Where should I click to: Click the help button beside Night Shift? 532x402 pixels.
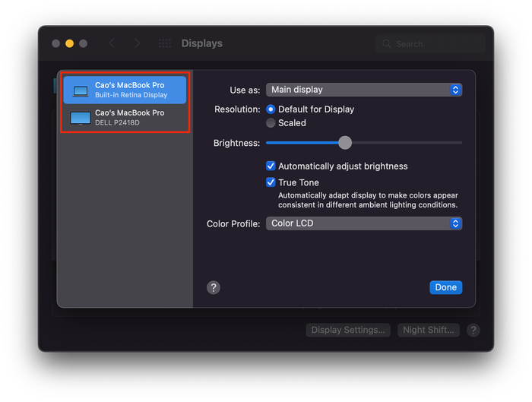point(473,330)
